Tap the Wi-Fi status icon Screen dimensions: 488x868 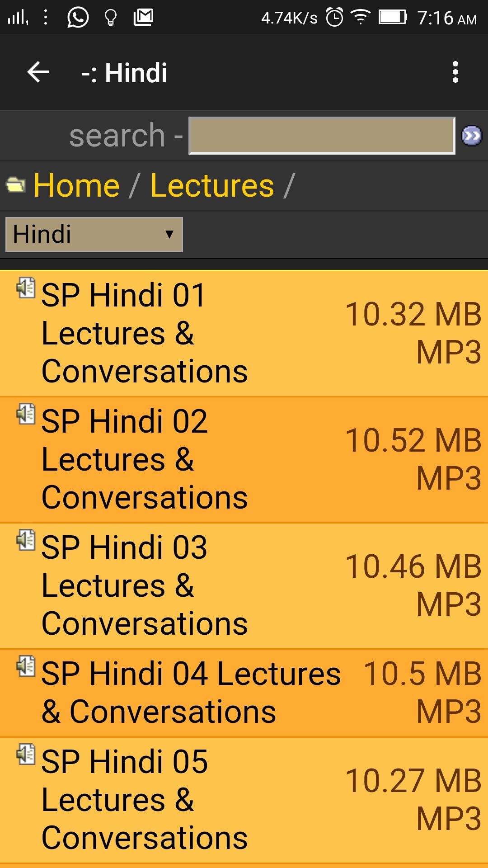coord(361,18)
